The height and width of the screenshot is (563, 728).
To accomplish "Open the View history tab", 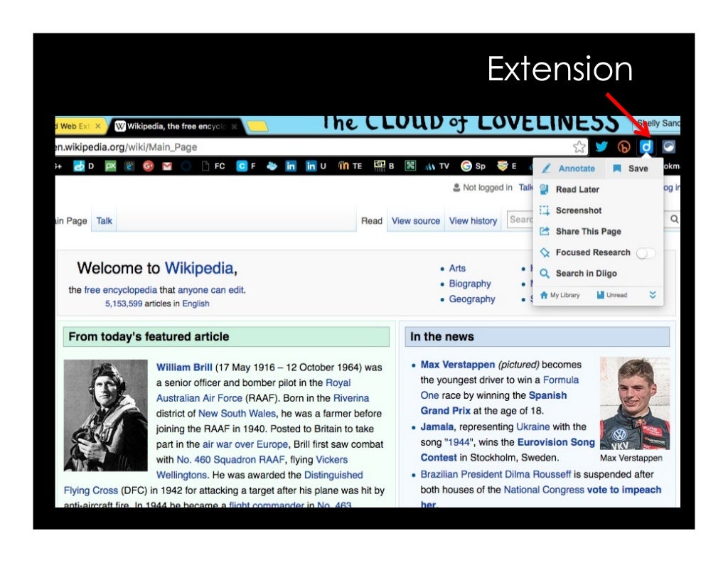I will click(473, 221).
